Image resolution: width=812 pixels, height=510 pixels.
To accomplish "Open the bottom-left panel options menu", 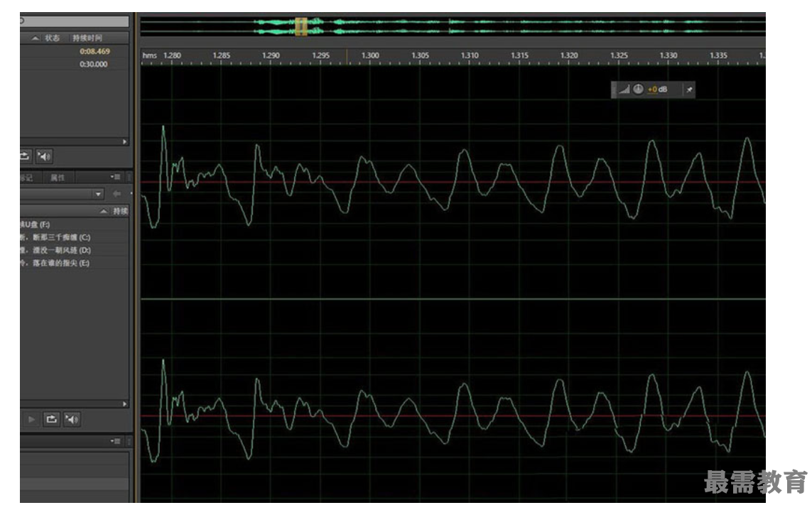I will pos(116,441).
